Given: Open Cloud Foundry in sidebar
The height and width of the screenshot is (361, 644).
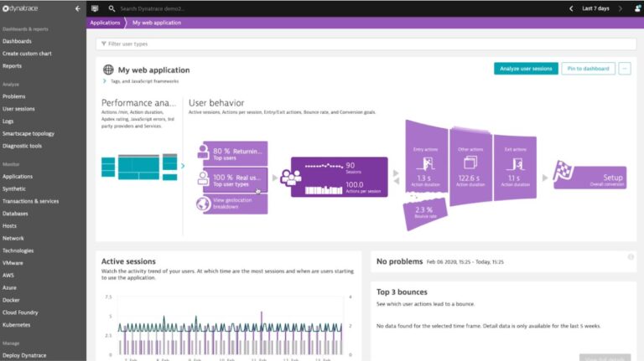Looking at the screenshot, I should pyautogui.click(x=20, y=312).
